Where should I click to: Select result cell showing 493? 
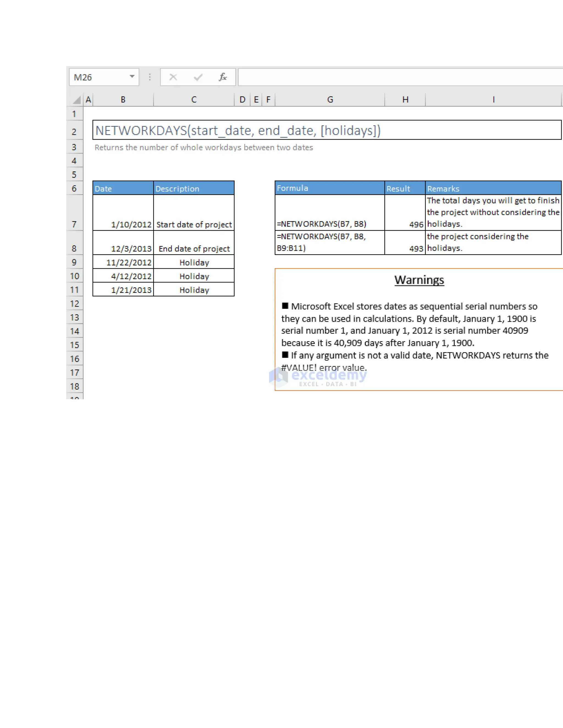(x=405, y=243)
